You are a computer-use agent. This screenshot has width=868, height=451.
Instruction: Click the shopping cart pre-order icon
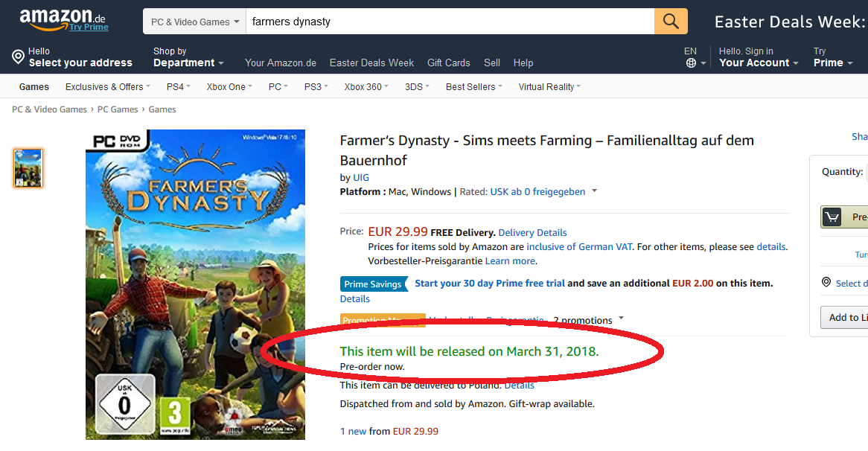[x=832, y=217]
